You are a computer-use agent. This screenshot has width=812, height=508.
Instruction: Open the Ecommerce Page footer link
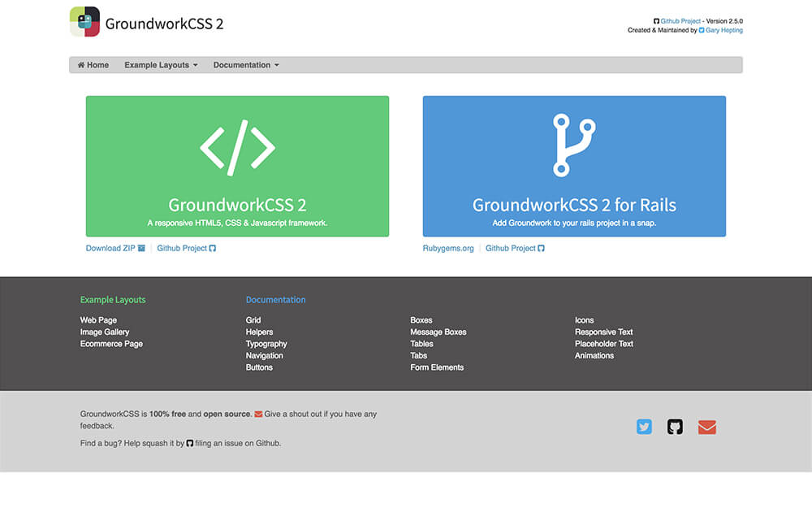(111, 344)
